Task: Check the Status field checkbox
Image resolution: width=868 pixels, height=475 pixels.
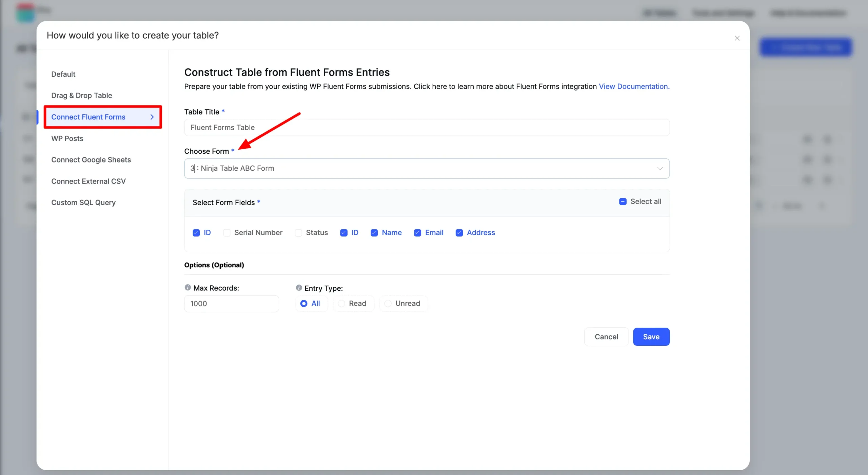Action: coord(298,232)
